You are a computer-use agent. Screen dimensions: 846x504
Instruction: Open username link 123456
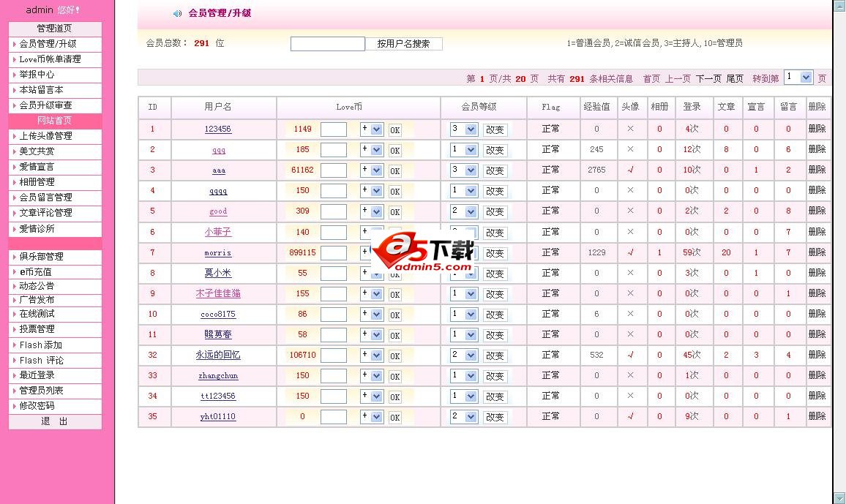click(x=218, y=129)
